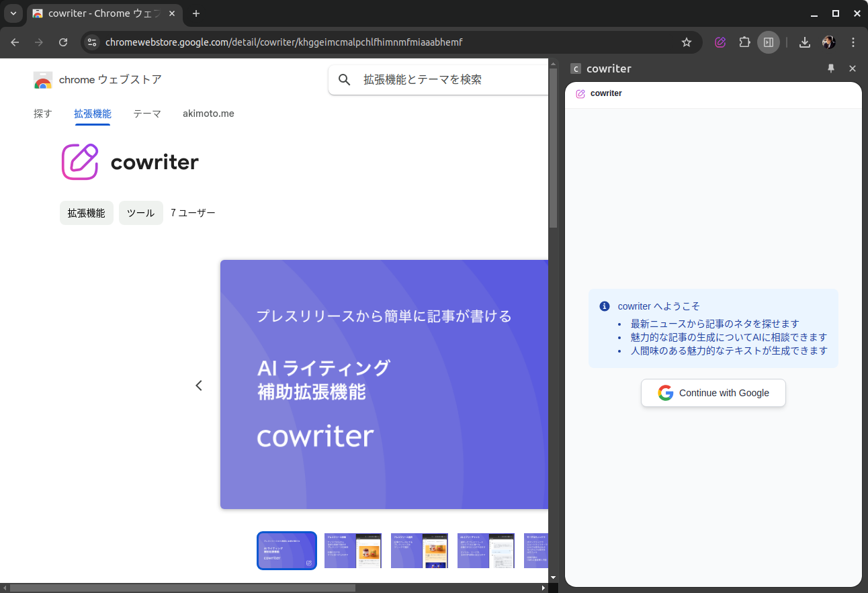The image size is (868, 593).
Task: Click the 7 ユーザー text
Action: (x=193, y=213)
